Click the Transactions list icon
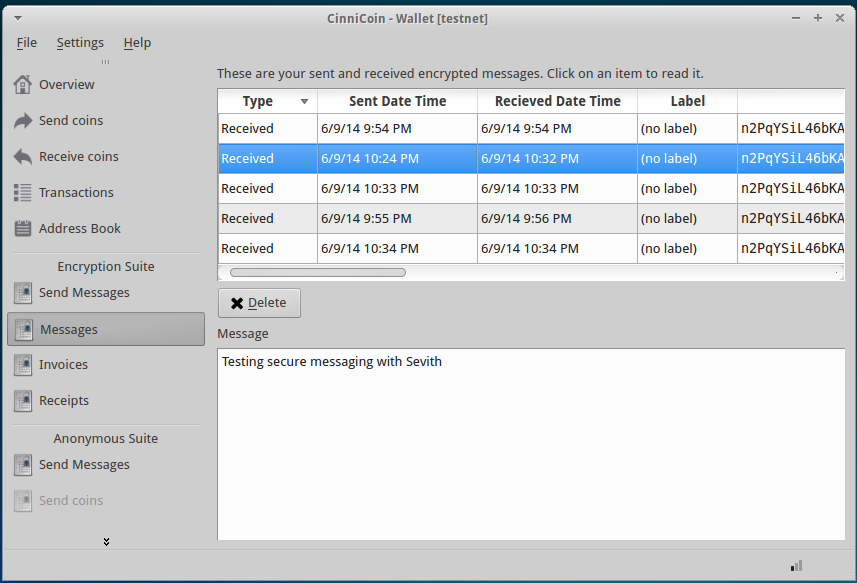The height and width of the screenshot is (583, 857). coord(22,193)
